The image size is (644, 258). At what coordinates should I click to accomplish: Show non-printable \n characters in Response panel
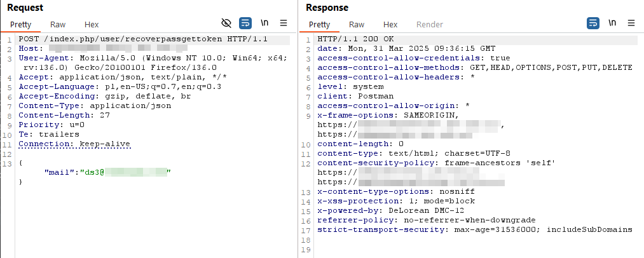(x=612, y=23)
